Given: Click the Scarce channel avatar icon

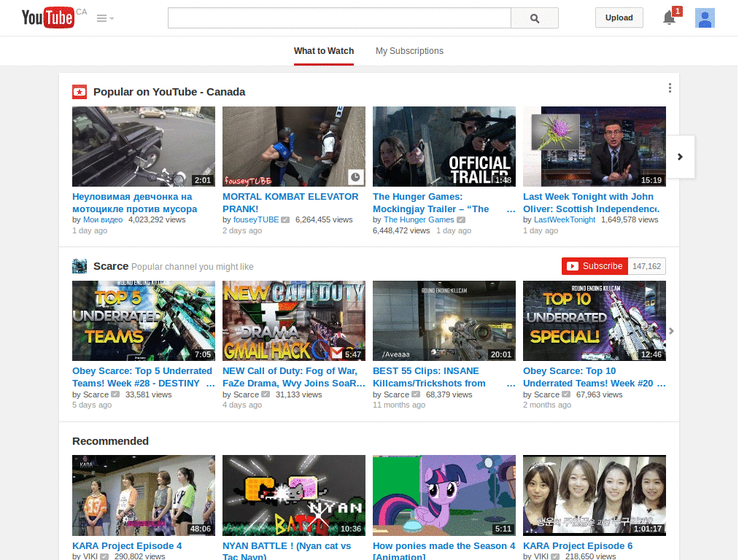Looking at the screenshot, I should tap(80, 266).
